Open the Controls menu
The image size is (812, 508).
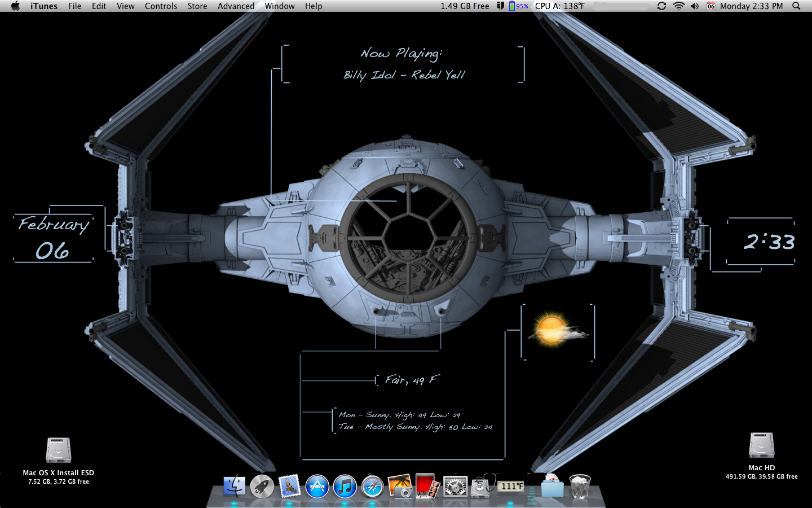pyautogui.click(x=161, y=6)
